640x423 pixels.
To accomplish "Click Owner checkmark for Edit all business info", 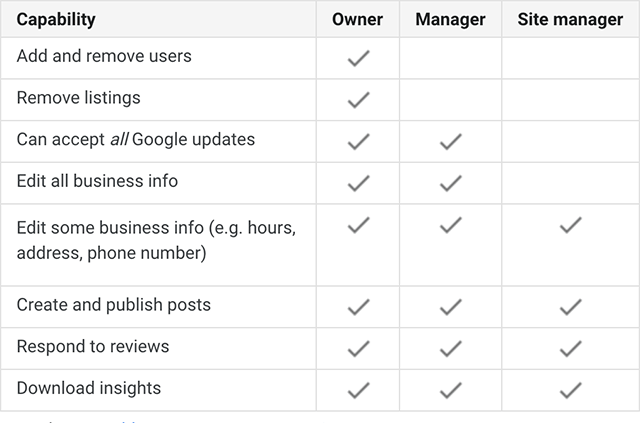I will coord(358,183).
